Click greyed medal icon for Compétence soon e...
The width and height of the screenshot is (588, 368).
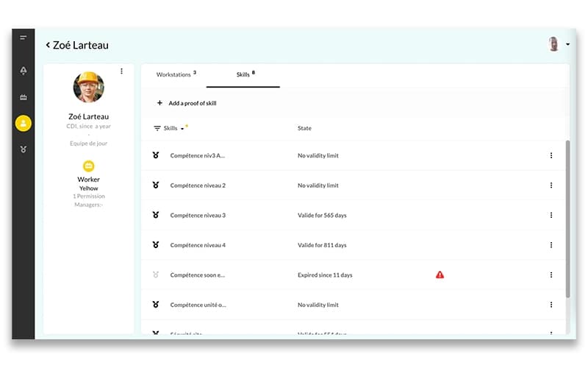[x=156, y=275]
